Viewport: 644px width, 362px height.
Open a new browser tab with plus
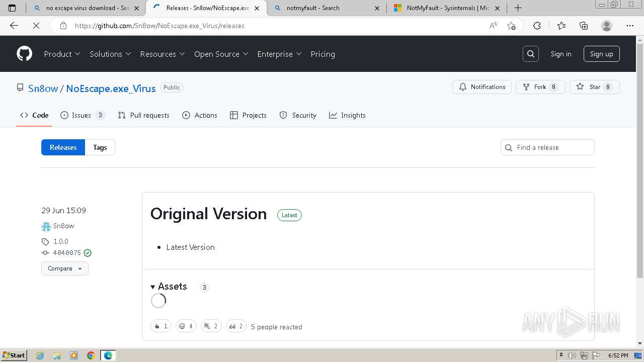518,8
